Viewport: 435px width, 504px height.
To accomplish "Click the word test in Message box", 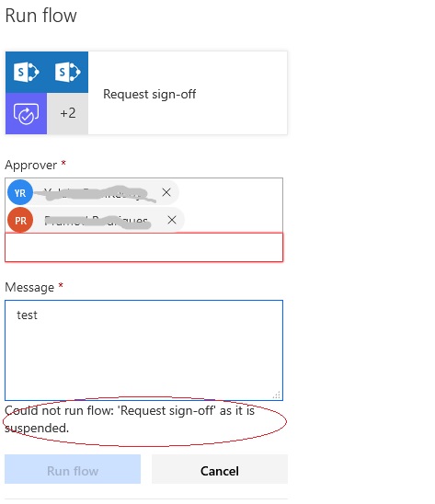I will pos(28,315).
